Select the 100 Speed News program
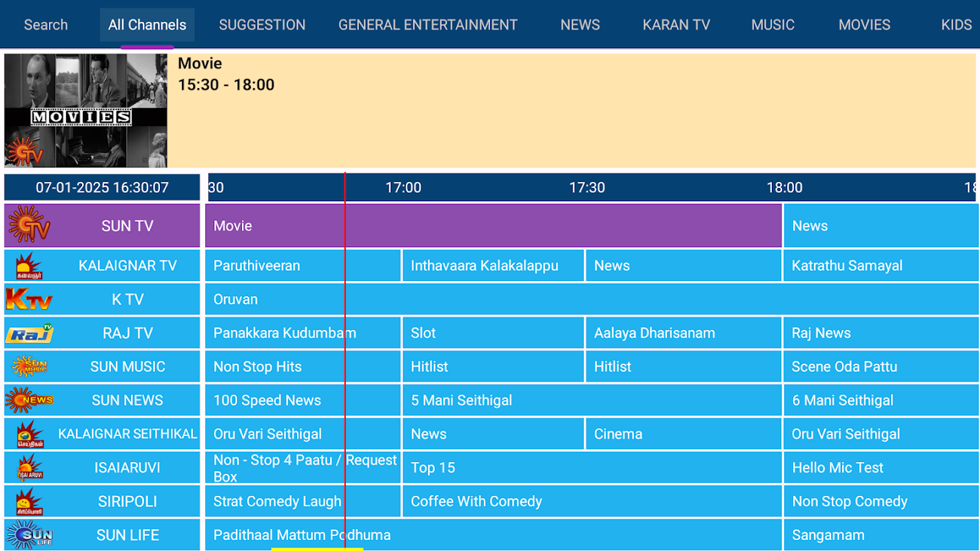This screenshot has height=551, width=980. point(303,401)
